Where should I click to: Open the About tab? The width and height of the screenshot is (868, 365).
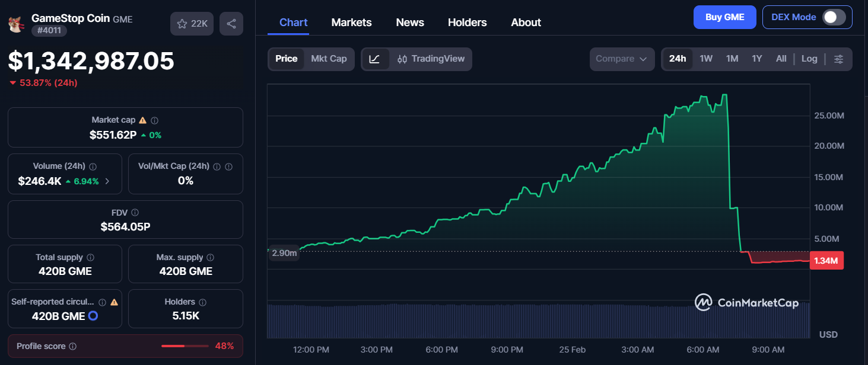pyautogui.click(x=526, y=23)
